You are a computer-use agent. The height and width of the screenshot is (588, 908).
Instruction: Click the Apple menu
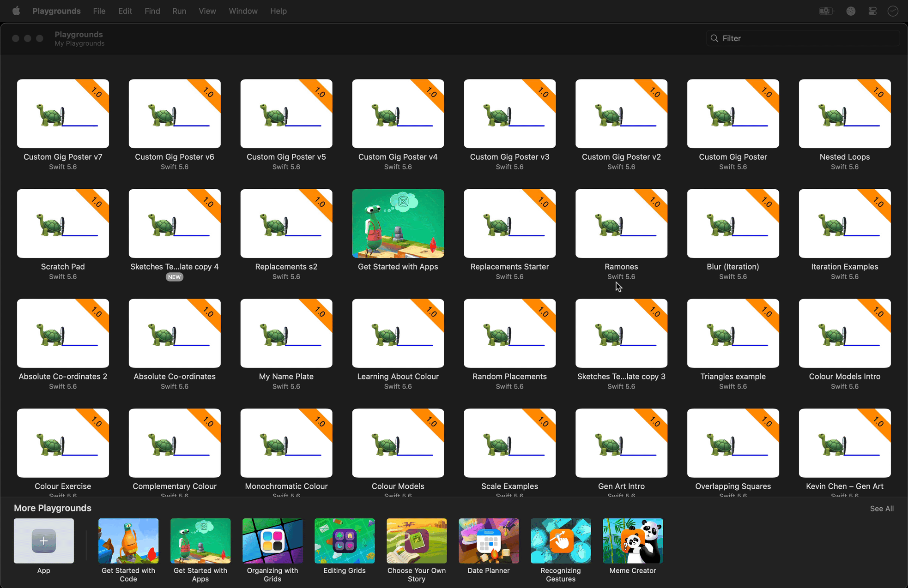pos(16,11)
